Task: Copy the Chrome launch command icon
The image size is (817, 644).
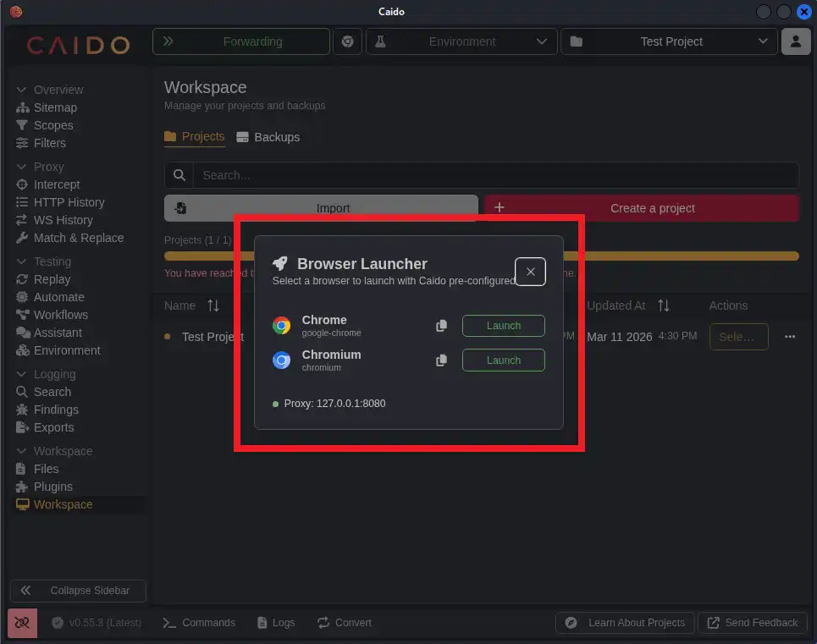Action: coord(441,326)
